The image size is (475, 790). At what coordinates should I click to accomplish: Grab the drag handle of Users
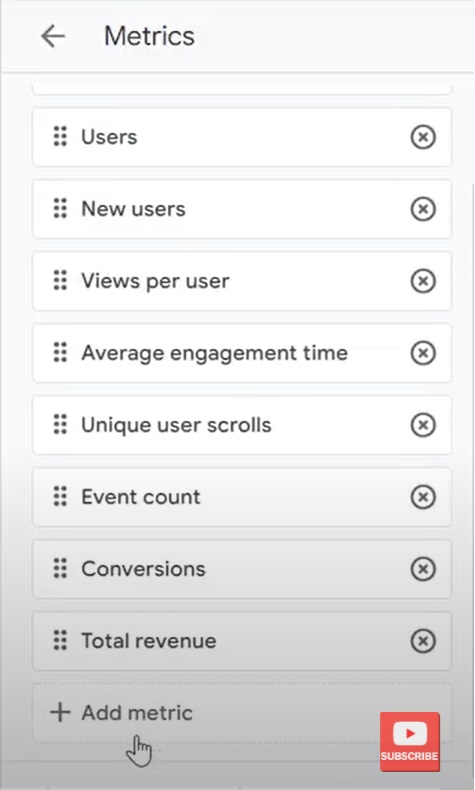click(60, 137)
